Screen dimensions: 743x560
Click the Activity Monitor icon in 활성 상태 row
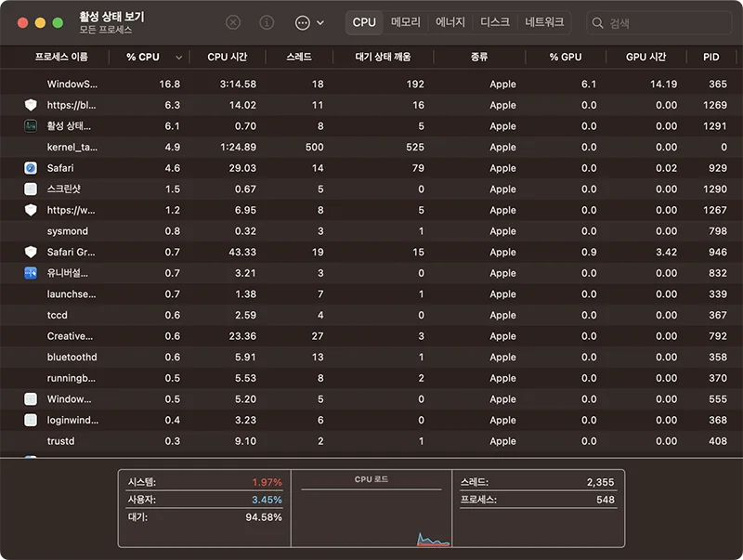point(31,126)
